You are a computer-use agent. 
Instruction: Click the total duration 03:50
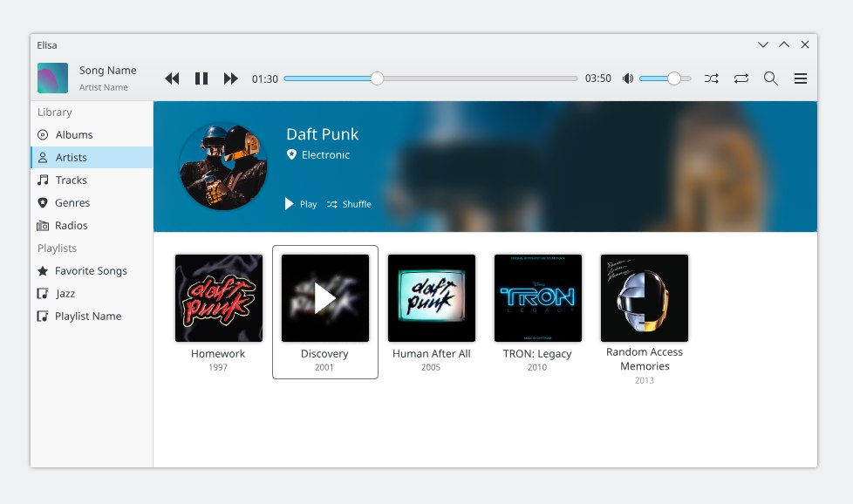(x=597, y=78)
